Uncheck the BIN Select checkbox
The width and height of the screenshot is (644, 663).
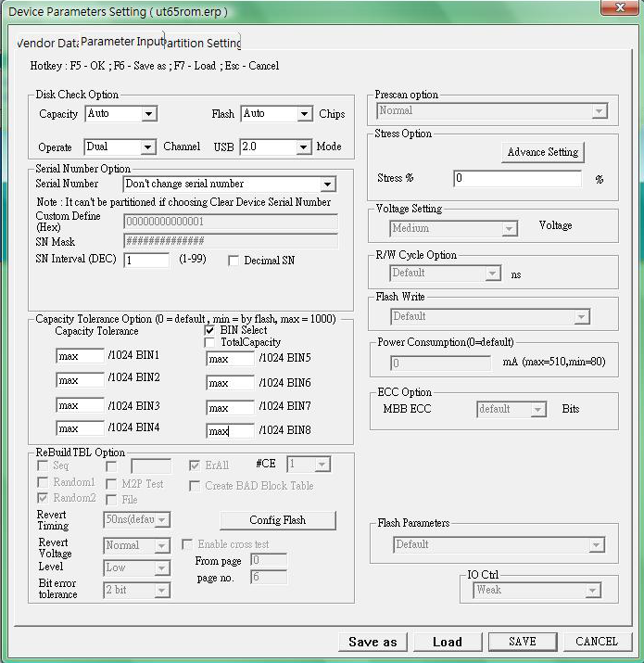click(x=209, y=330)
